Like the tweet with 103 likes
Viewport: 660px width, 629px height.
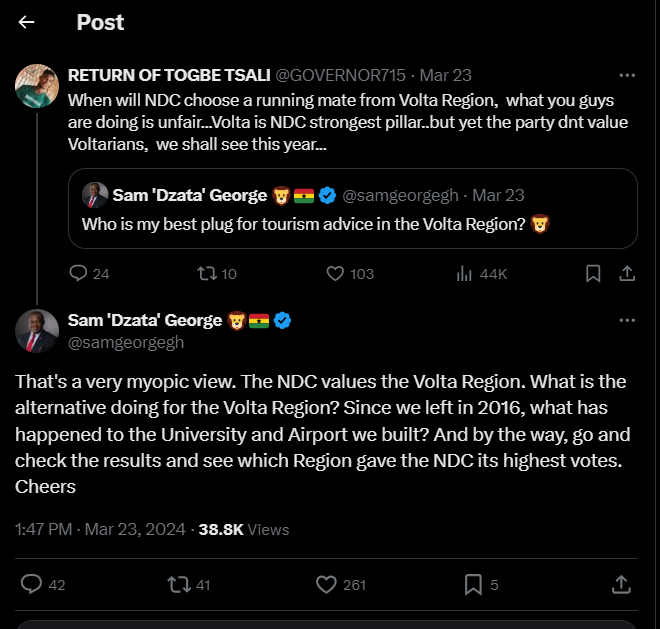[x=337, y=273]
